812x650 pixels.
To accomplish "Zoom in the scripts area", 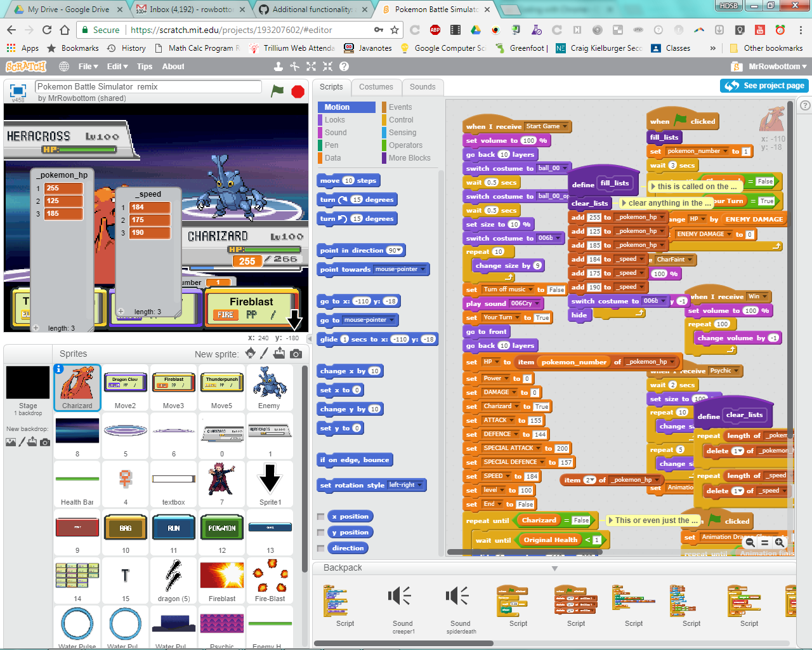I will [780, 542].
